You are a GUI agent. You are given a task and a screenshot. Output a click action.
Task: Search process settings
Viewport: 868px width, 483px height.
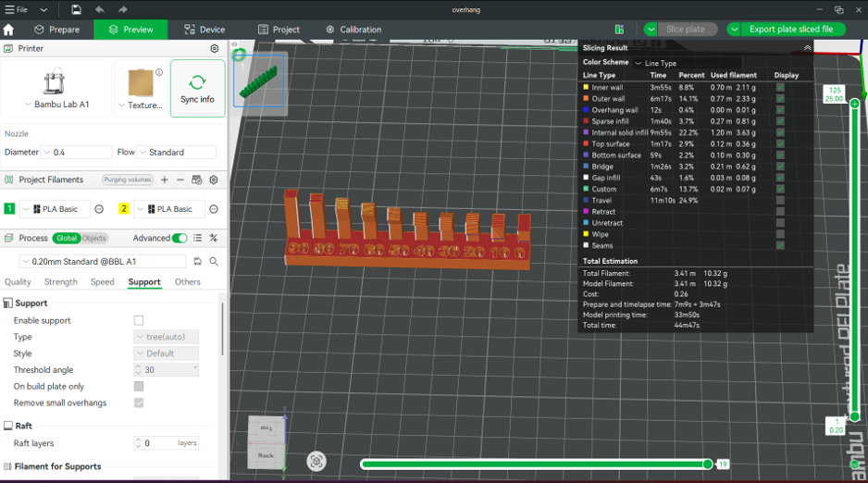[x=214, y=261]
